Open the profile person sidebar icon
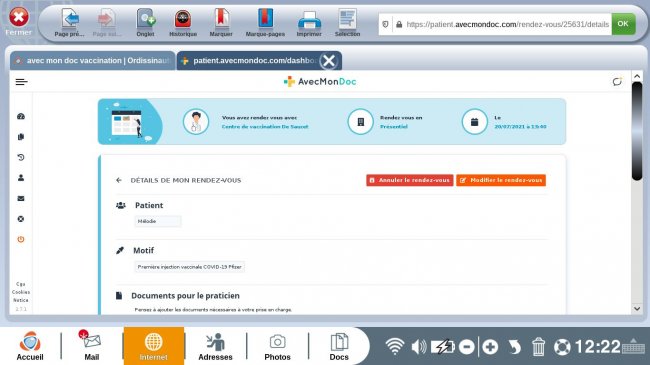 21,178
